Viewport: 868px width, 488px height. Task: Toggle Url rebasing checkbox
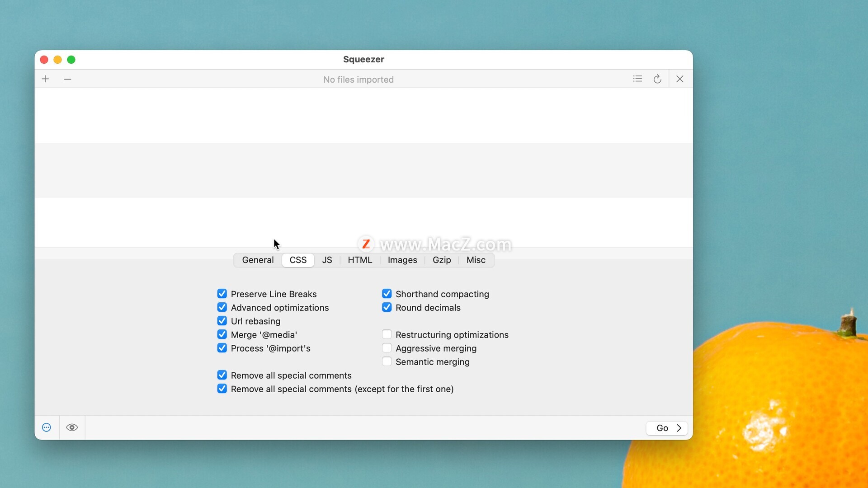tap(222, 321)
